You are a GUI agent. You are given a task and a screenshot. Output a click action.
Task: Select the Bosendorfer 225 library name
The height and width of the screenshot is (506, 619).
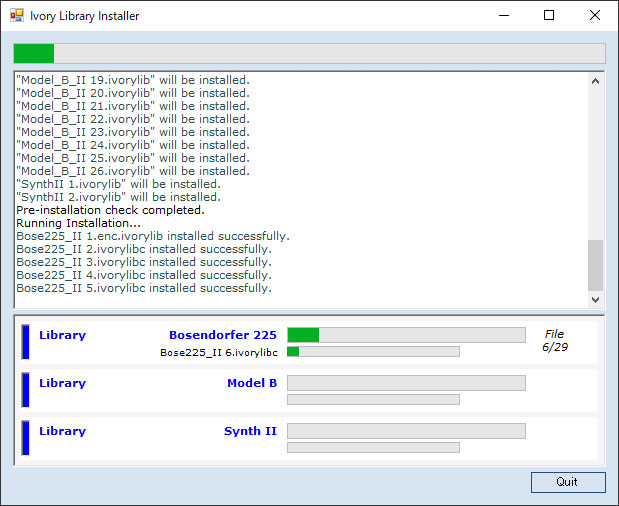point(223,335)
